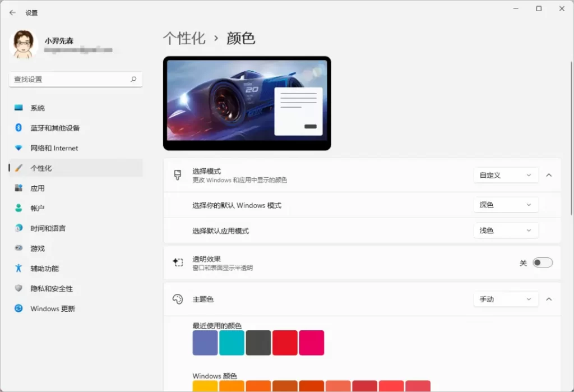Screen dimensions: 574x392
Task: Open 网络和 Internet via globe icon
Action: coord(19,148)
